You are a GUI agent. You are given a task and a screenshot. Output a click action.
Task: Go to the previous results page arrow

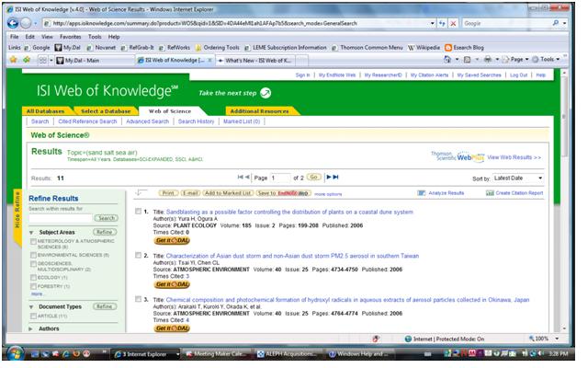tap(247, 177)
